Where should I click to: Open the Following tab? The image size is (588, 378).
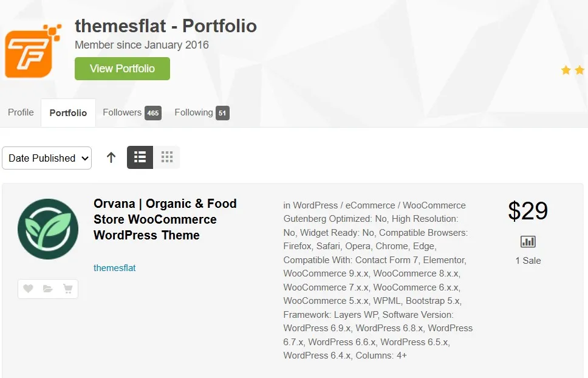coord(201,112)
